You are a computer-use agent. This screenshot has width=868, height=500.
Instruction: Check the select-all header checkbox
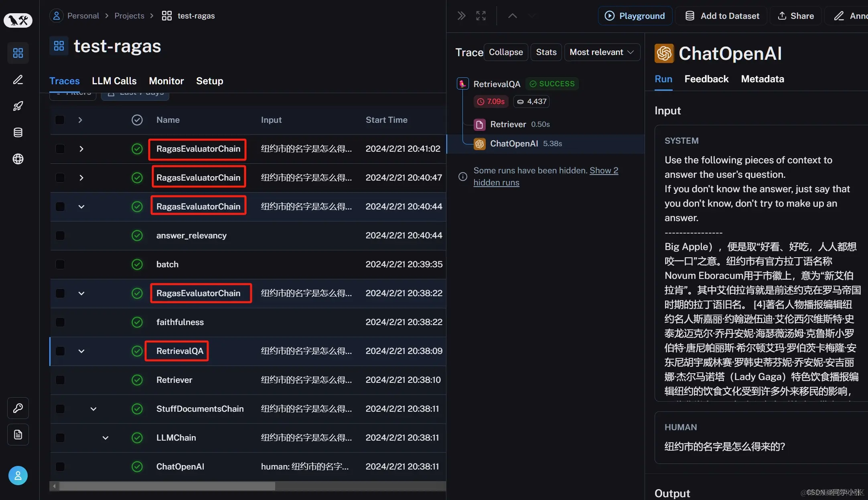[60, 120]
